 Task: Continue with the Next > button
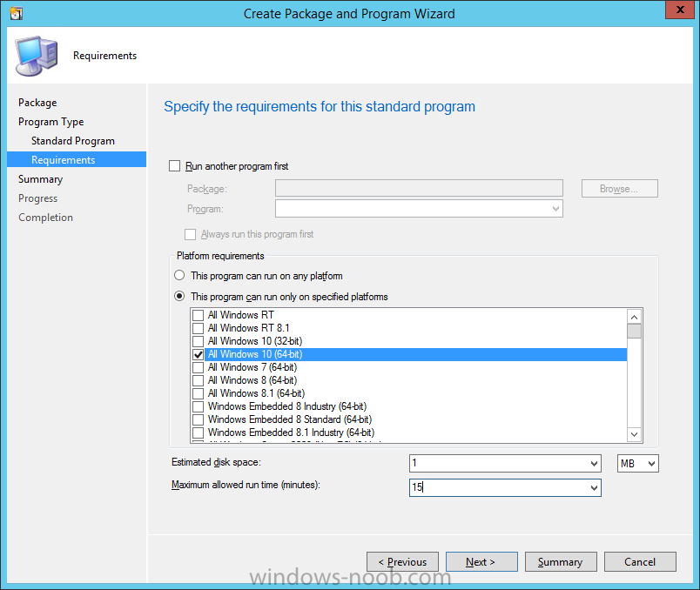(481, 562)
